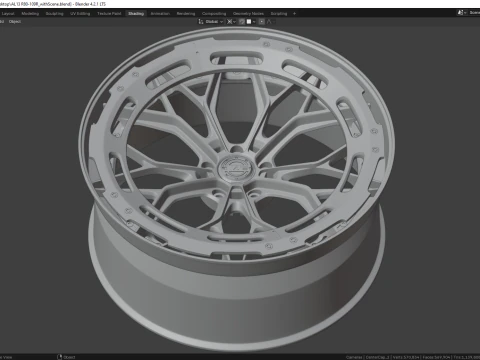Open the UV Editing workspace tab

tap(80, 14)
